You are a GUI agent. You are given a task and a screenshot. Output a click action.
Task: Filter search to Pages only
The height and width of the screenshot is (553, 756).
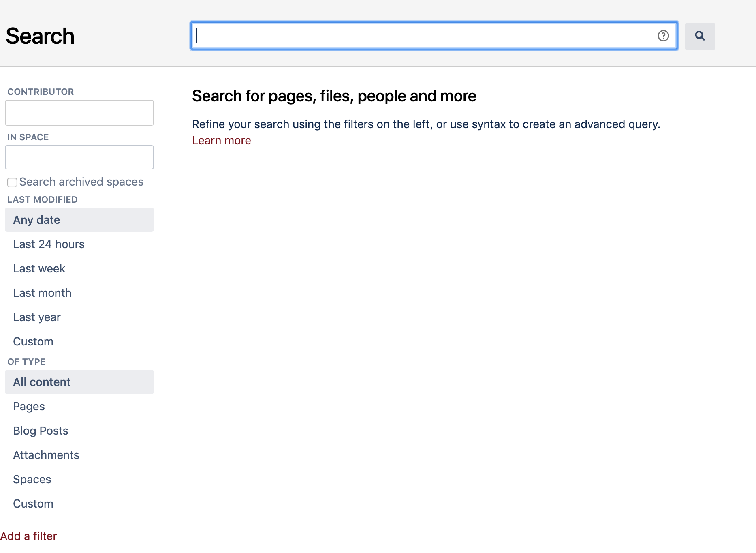29,406
